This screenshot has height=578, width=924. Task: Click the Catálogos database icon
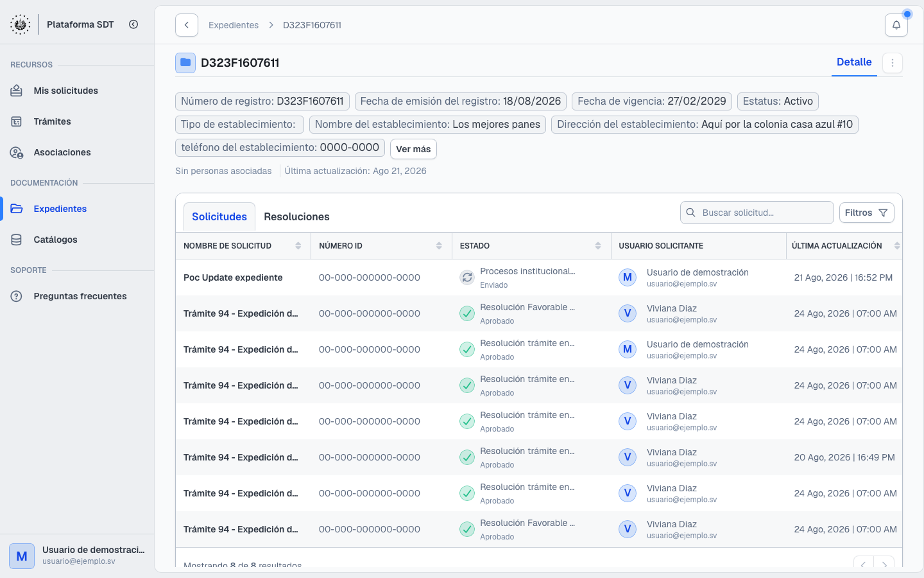tap(17, 240)
